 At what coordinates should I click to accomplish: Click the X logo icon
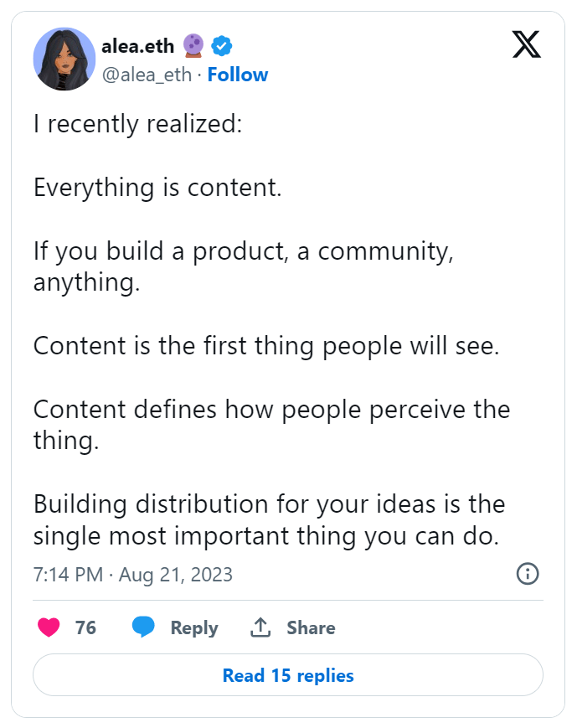coord(527,44)
